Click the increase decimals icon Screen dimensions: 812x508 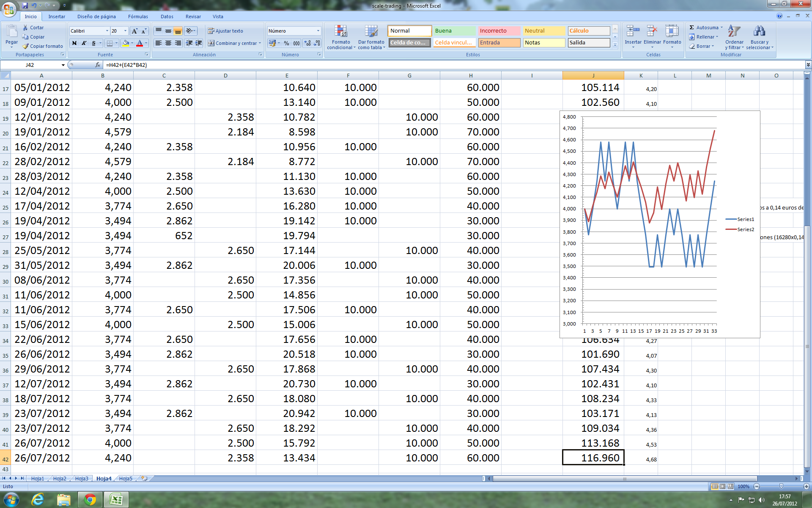[x=307, y=43]
